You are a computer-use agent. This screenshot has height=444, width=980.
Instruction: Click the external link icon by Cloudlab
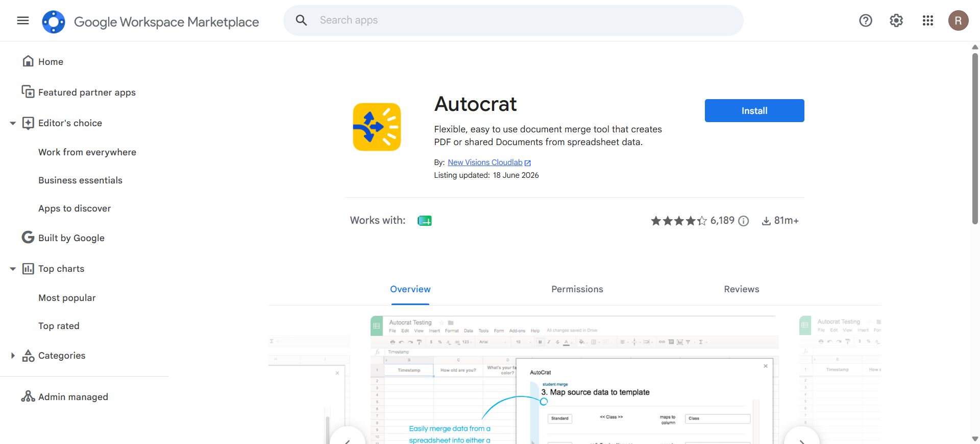click(x=528, y=163)
